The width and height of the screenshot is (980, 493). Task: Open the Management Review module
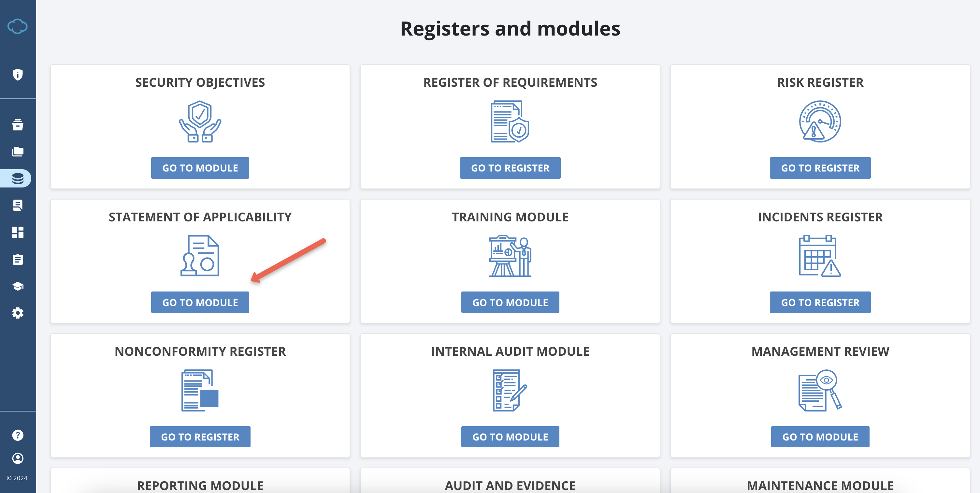pos(820,437)
